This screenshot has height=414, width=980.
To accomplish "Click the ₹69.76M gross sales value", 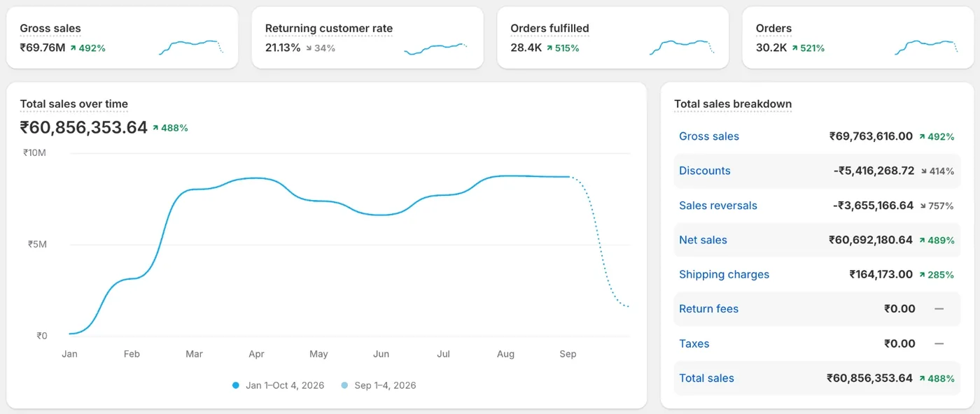I will click(43, 48).
